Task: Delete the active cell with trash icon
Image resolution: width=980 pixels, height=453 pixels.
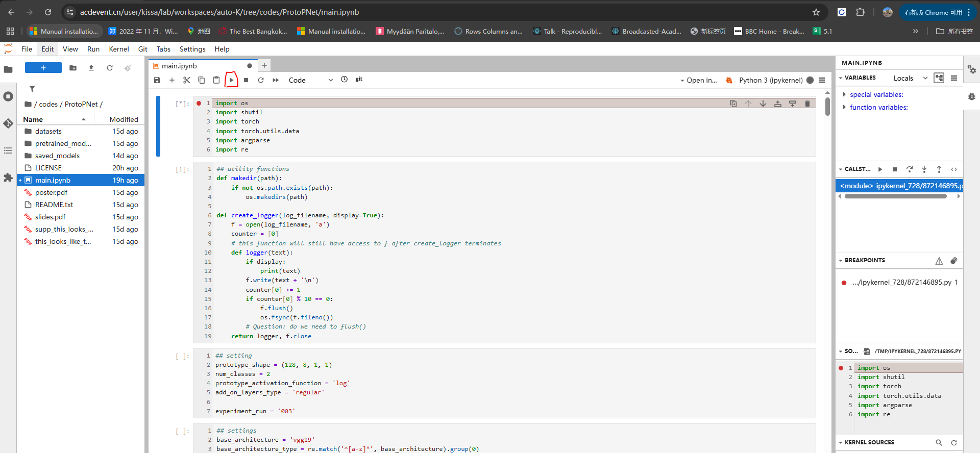Action: 807,104
